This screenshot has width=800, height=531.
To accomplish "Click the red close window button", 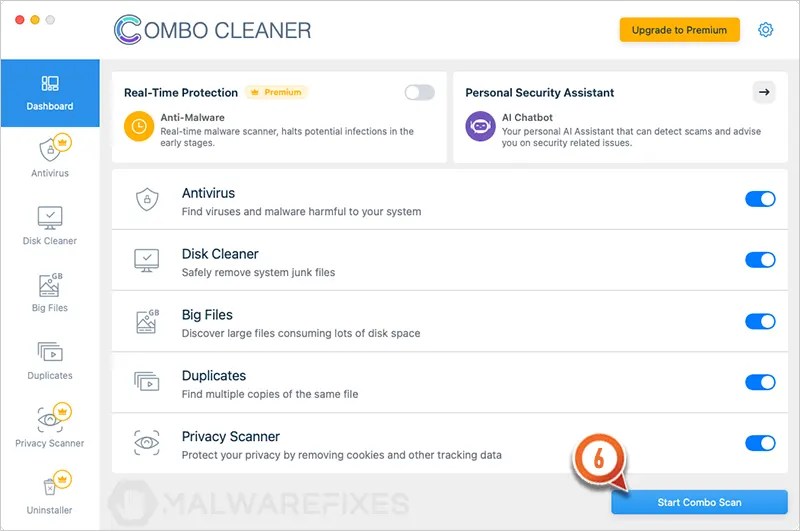I will tap(20, 20).
